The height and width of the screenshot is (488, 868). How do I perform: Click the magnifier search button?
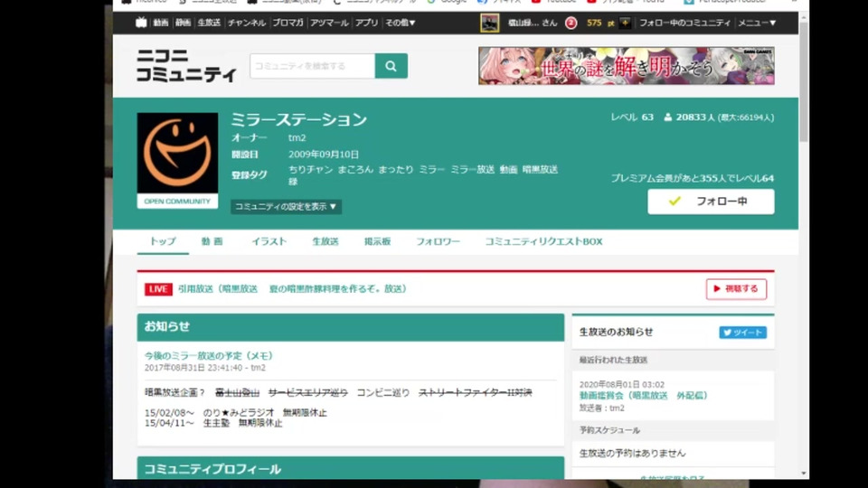[392, 66]
